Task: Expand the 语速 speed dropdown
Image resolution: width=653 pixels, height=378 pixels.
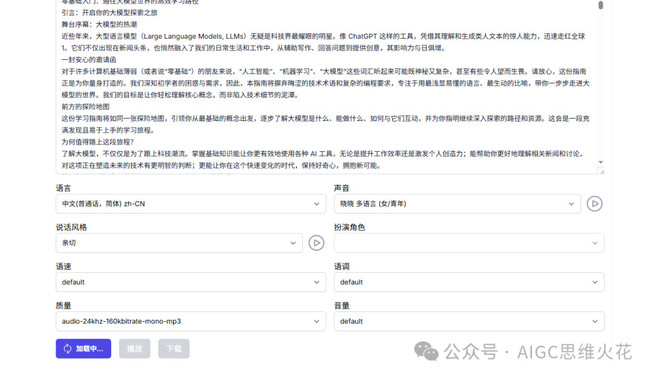Action: pos(191,282)
